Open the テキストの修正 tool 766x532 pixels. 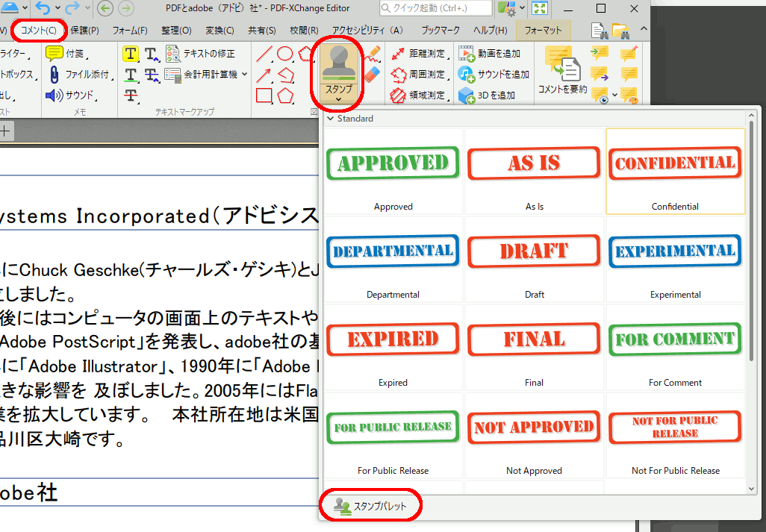click(x=201, y=53)
